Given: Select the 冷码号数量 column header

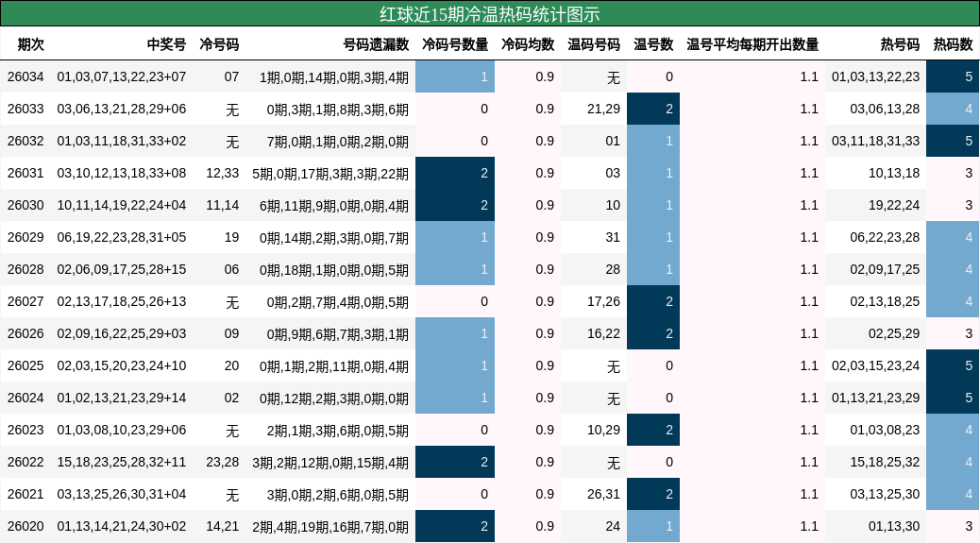Looking at the screenshot, I should coord(455,44).
